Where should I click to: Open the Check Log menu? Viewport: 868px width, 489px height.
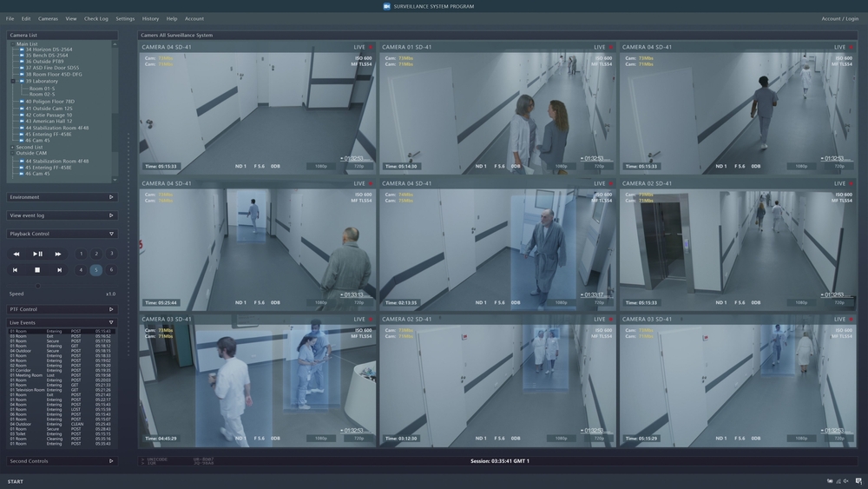96,18
